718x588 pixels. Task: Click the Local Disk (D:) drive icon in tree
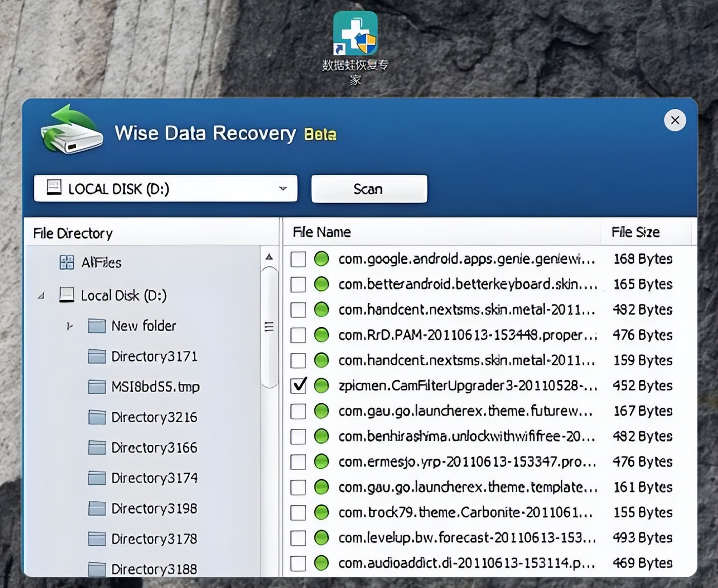click(x=67, y=295)
